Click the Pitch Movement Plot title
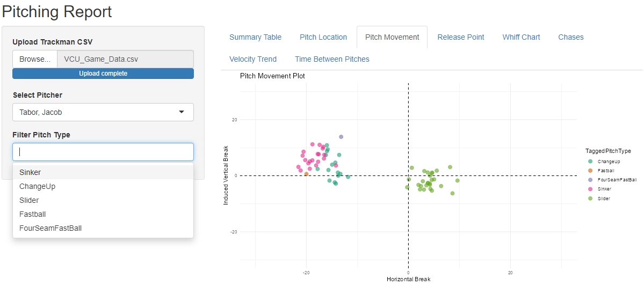The height and width of the screenshot is (300, 644). click(x=272, y=76)
